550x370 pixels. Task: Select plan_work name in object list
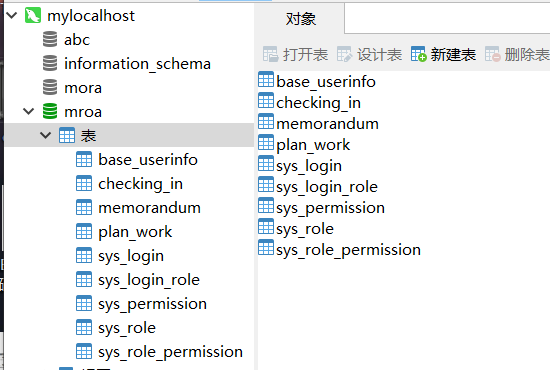(x=313, y=145)
